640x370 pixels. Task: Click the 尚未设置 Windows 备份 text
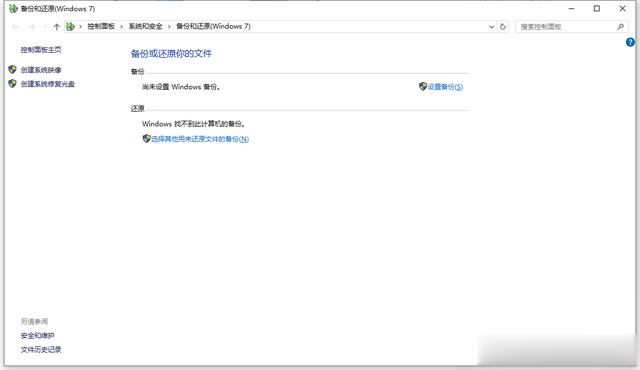[181, 87]
